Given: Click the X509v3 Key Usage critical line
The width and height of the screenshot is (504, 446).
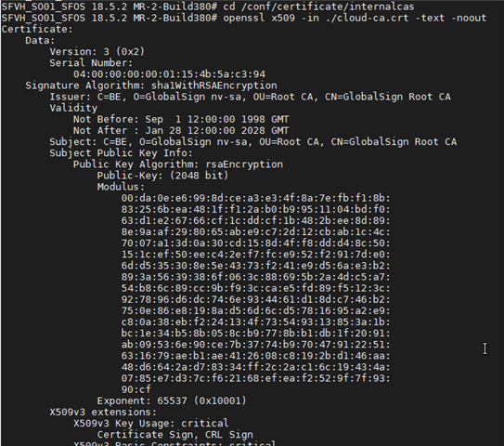Looking at the screenshot, I should point(150,424).
